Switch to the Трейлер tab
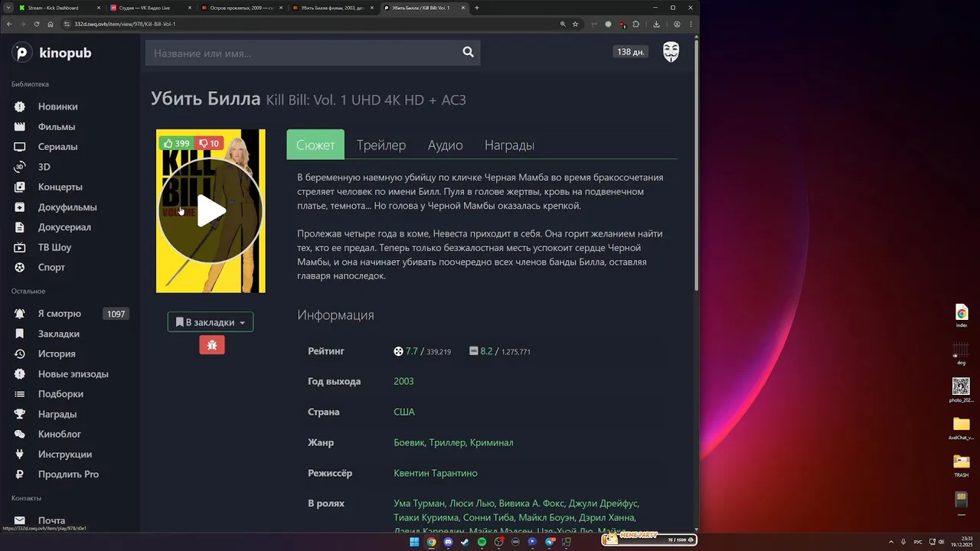Image resolution: width=980 pixels, height=551 pixels. tap(381, 145)
